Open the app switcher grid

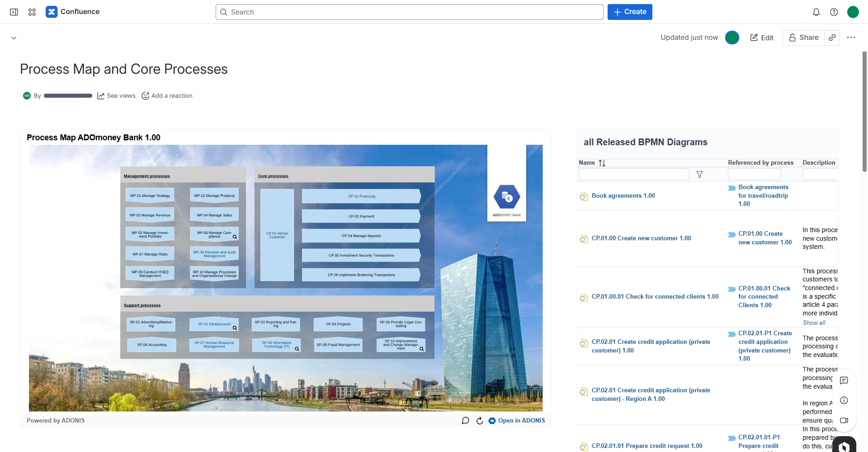point(32,12)
